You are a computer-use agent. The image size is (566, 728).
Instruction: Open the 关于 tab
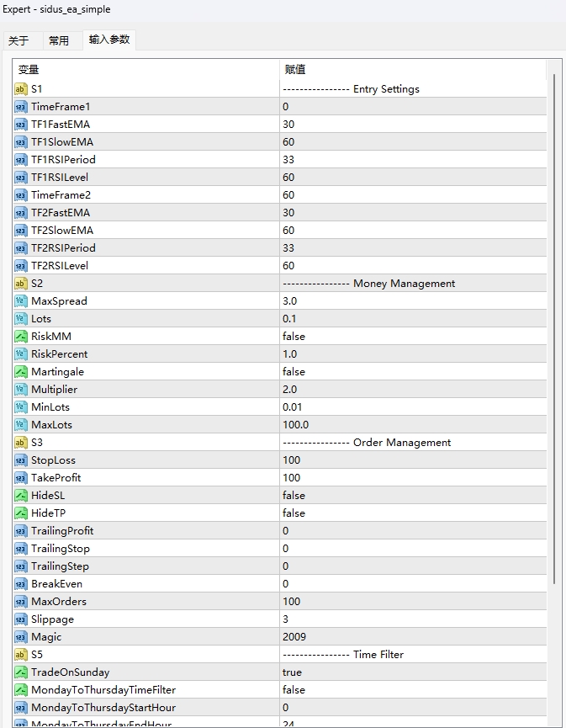click(x=19, y=41)
